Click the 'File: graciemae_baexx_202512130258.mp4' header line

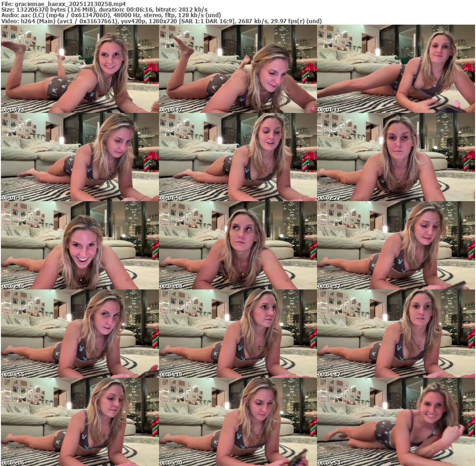(63, 4)
